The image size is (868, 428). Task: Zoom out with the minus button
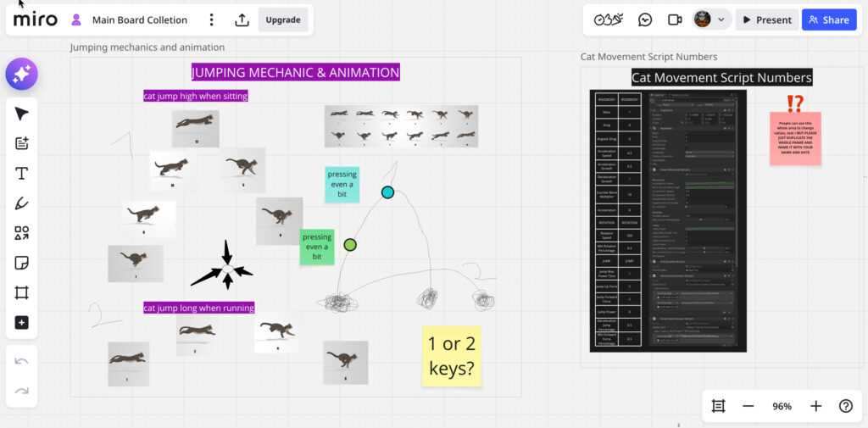pos(748,406)
